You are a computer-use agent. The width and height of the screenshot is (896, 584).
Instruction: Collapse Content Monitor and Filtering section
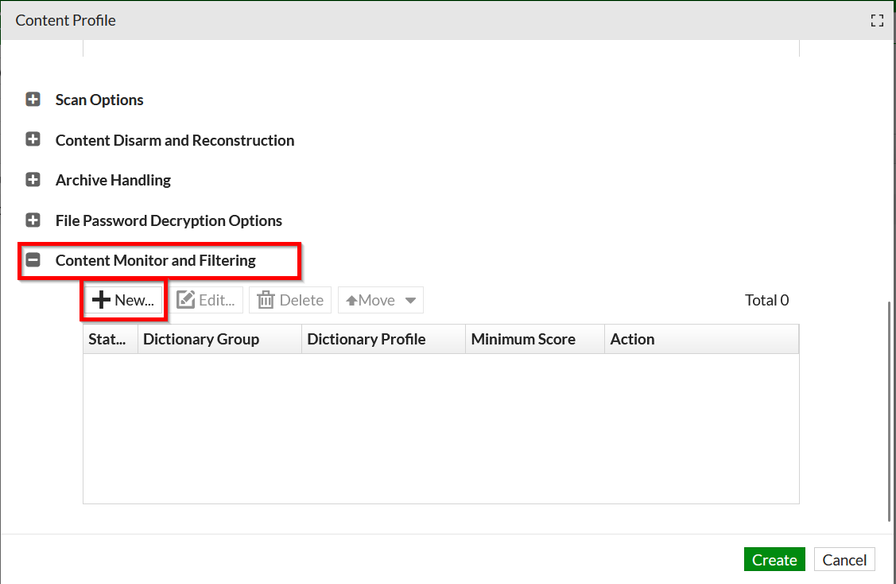[33, 260]
